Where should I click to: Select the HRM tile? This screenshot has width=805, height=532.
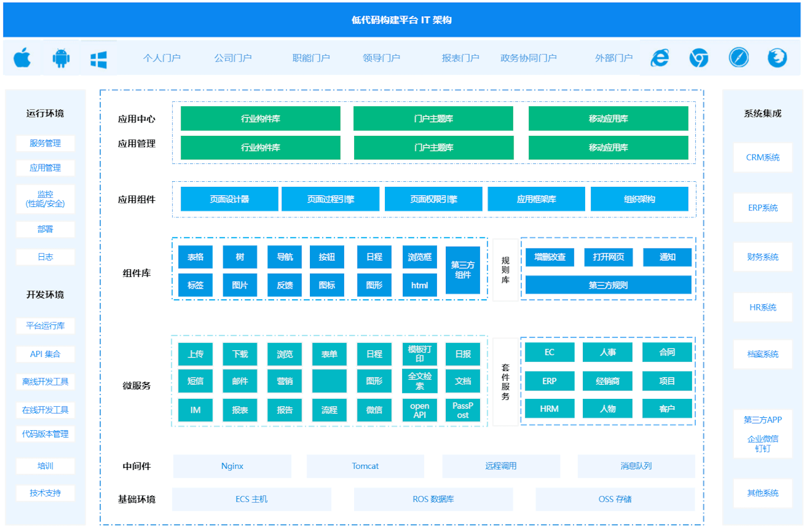[x=549, y=409]
